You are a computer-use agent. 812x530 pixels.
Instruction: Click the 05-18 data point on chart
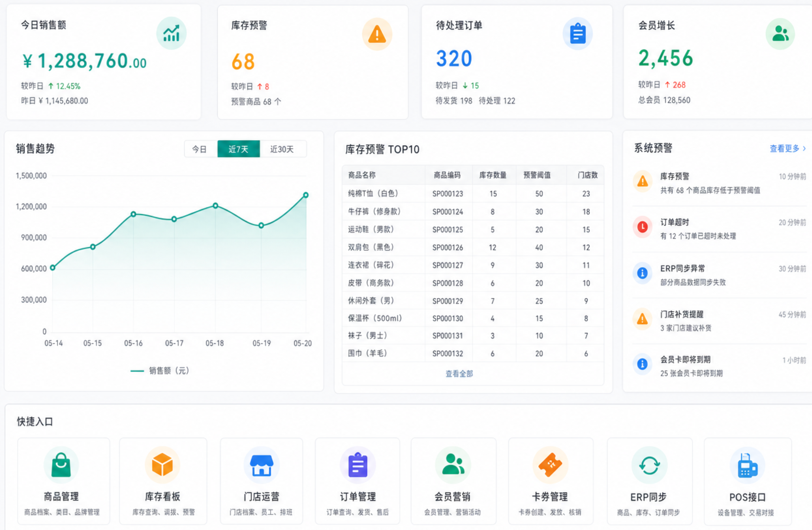pyautogui.click(x=215, y=206)
